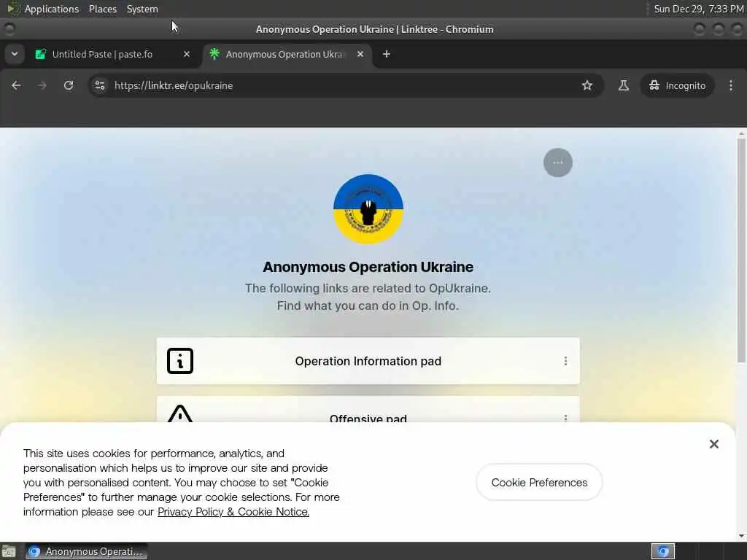Go back with the browser back arrow
This screenshot has width=747, height=560.
(x=16, y=86)
